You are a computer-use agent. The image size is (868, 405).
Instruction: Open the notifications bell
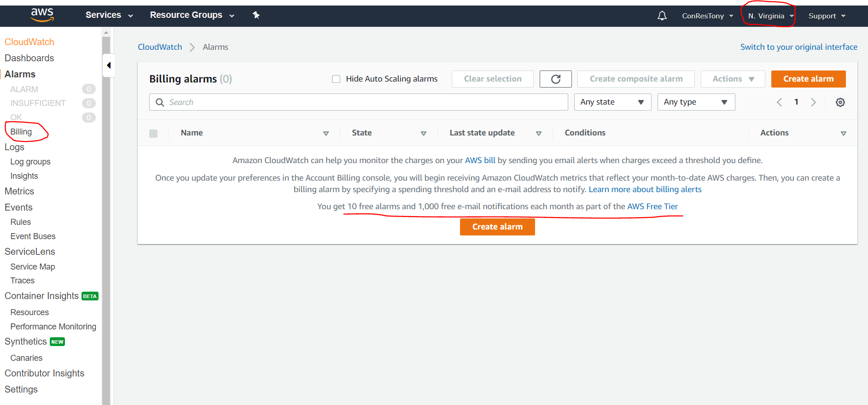coord(662,16)
